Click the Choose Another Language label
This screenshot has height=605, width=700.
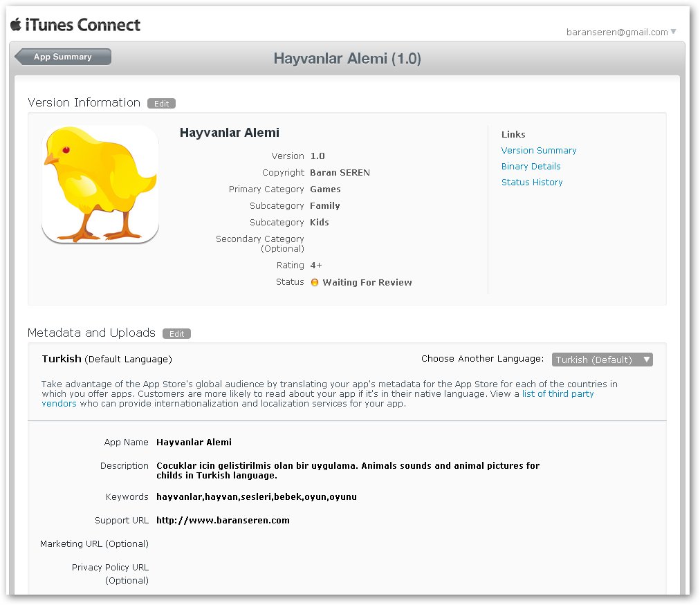tap(482, 359)
